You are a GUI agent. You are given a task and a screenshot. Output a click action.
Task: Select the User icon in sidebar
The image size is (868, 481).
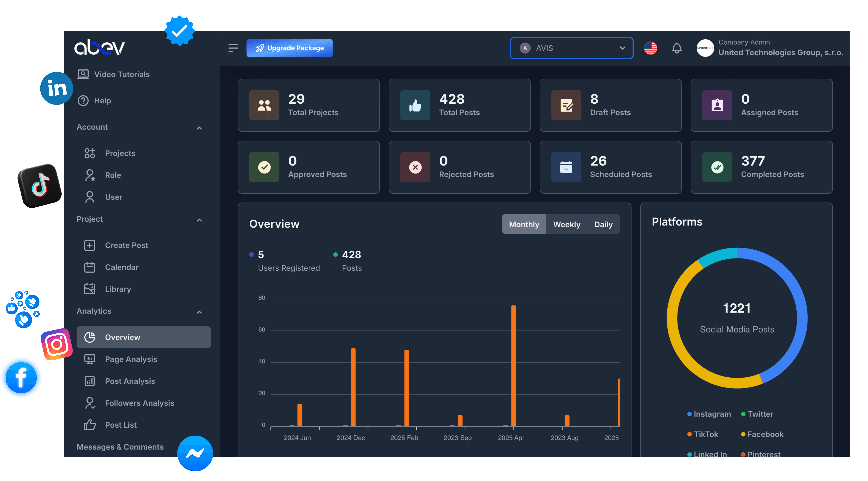[90, 197]
